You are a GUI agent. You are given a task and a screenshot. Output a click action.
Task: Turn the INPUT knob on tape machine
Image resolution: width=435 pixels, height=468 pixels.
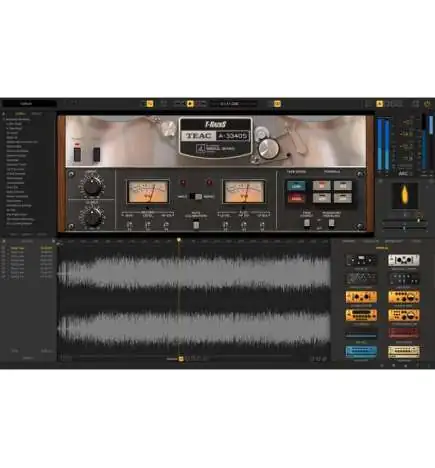point(92,186)
